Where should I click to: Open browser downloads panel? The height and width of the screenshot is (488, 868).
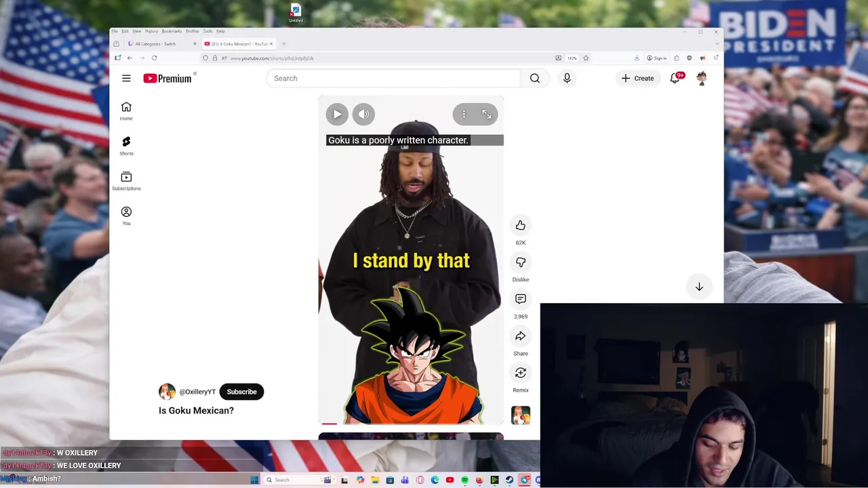(x=637, y=58)
